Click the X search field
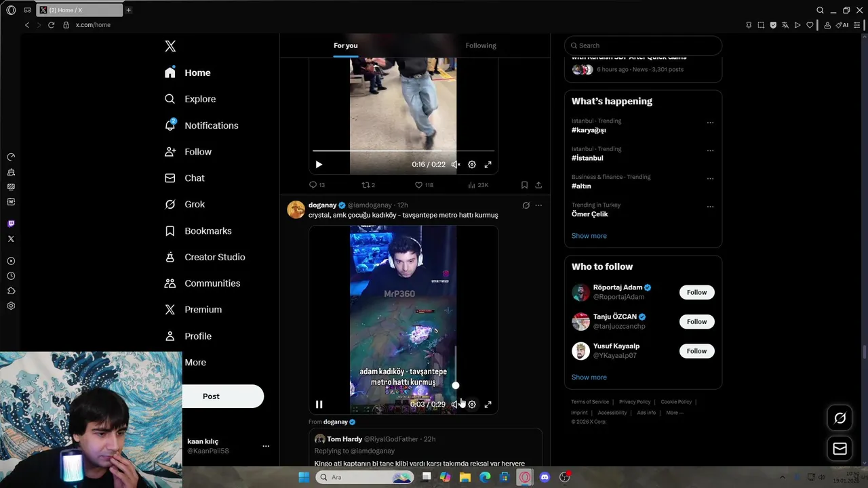This screenshot has width=868, height=488. click(x=643, y=45)
